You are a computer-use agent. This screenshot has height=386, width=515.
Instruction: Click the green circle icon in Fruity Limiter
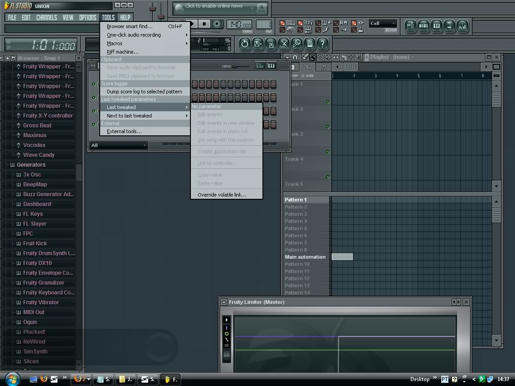coord(227,334)
